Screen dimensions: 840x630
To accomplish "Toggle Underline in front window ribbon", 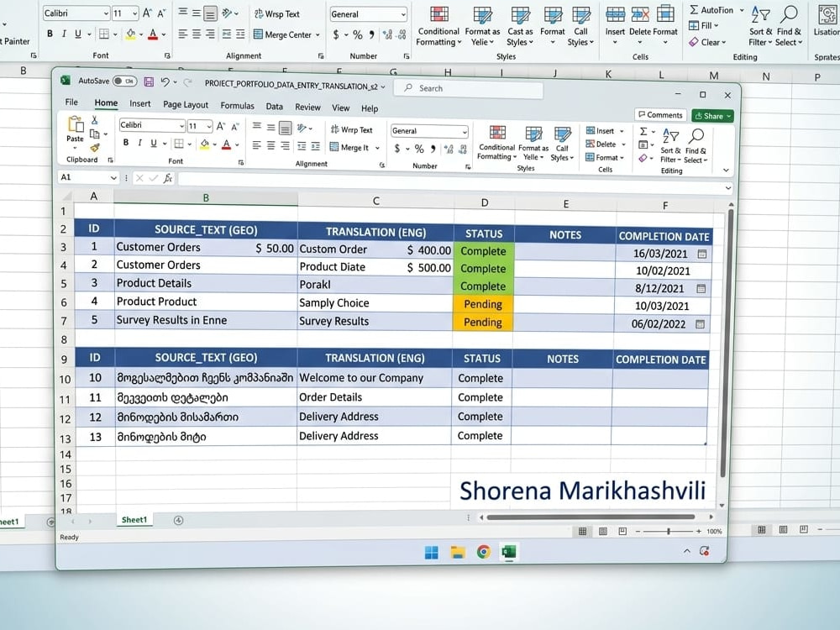I will pos(154,143).
